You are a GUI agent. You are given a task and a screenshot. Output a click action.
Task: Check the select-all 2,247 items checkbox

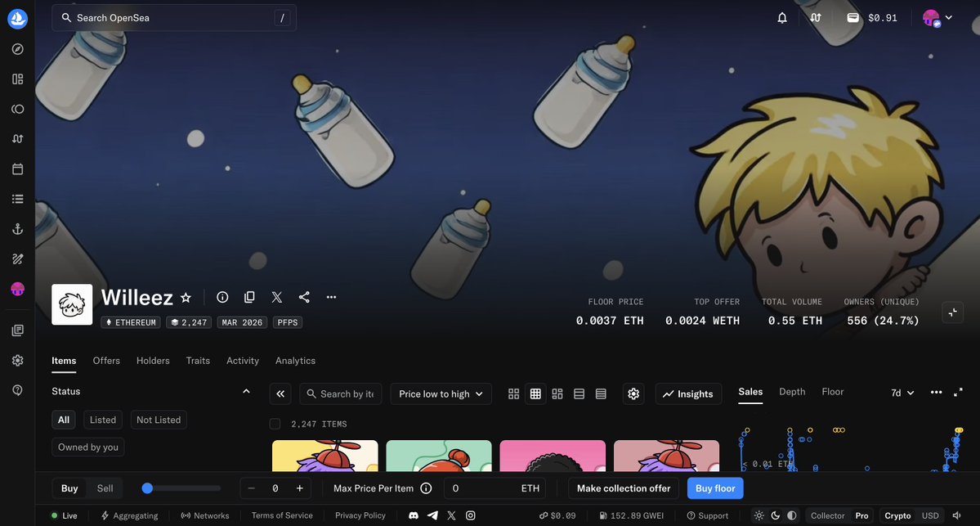coord(275,424)
